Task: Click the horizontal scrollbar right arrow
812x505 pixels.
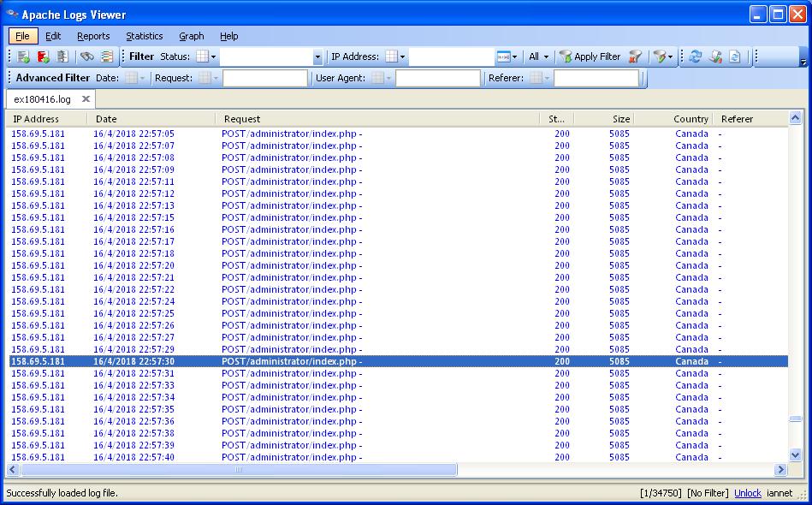Action: tap(780, 470)
